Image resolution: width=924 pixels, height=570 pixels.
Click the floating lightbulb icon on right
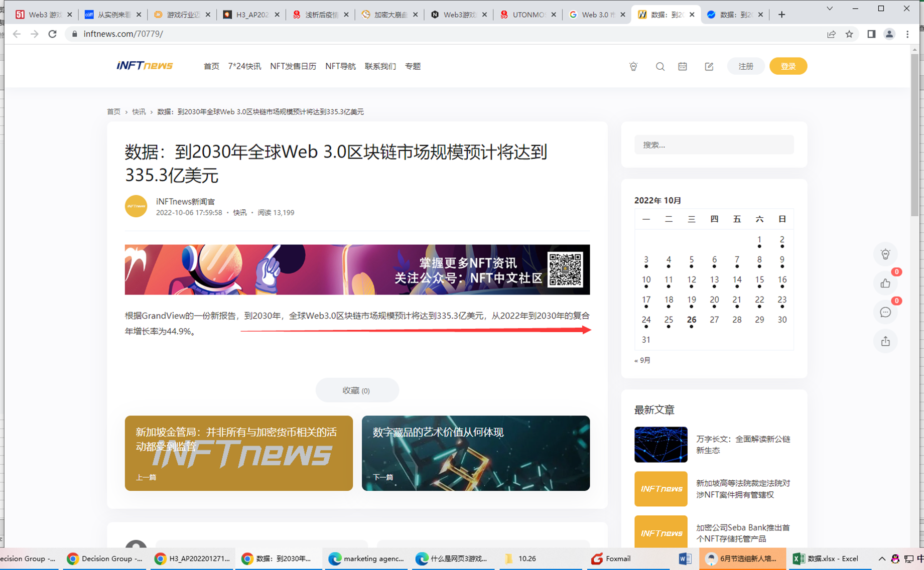tap(885, 254)
